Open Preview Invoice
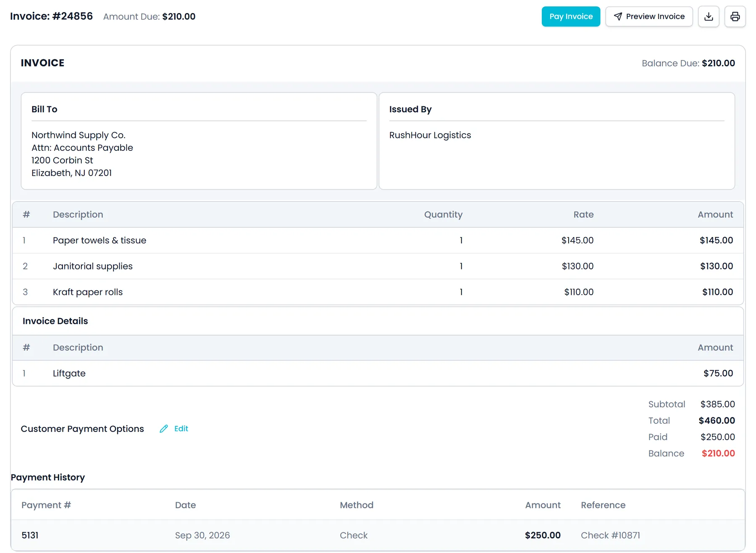Screen dimensions: 756x553 click(x=649, y=16)
